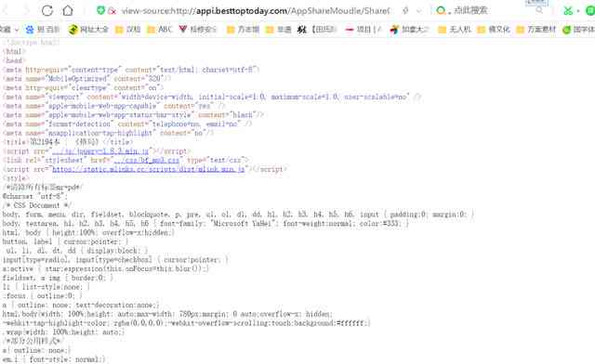The height and width of the screenshot is (364, 595).
Task: Click the URL text in address bar
Action: (255, 11)
